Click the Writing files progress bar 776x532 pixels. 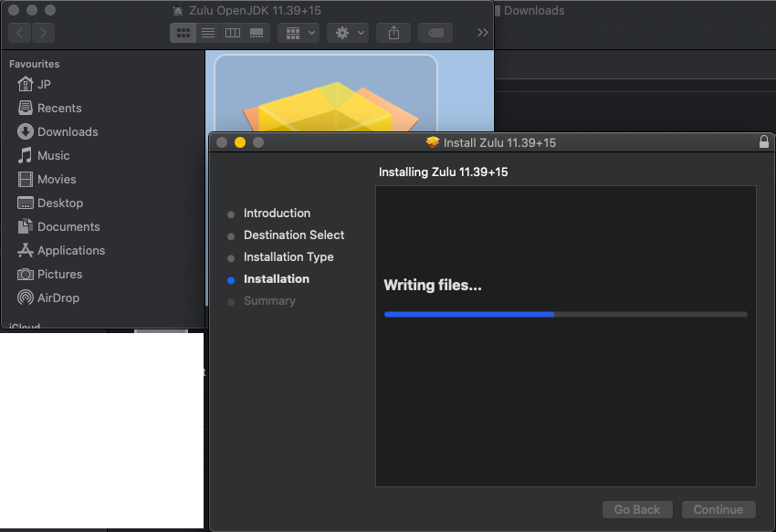(565, 314)
